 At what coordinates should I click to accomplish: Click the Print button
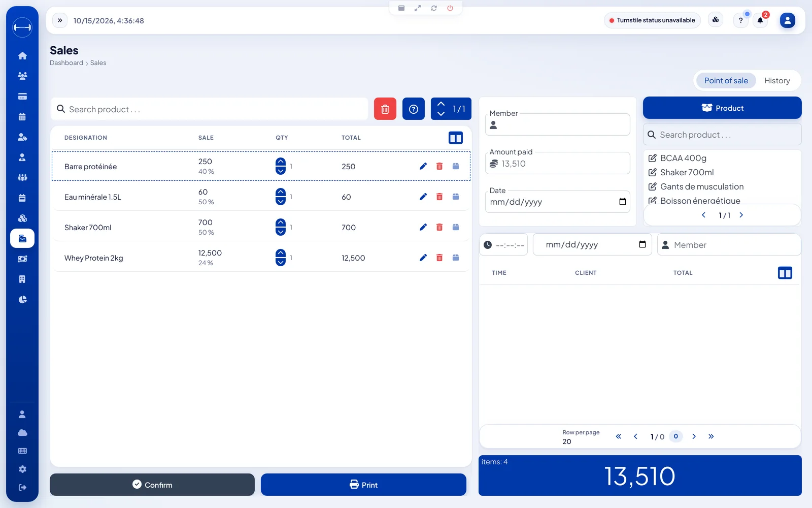point(363,485)
